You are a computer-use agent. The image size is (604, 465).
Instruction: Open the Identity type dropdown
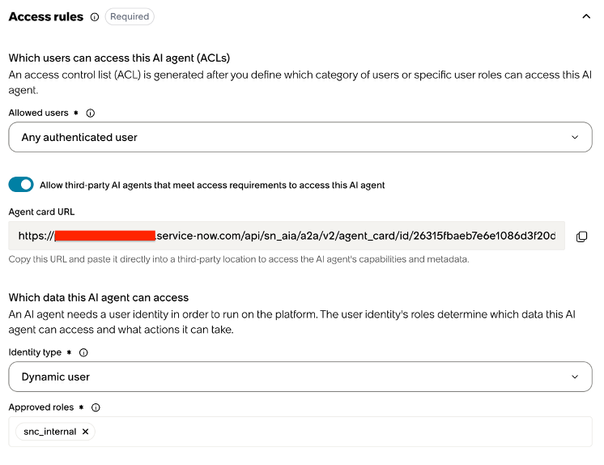point(300,376)
